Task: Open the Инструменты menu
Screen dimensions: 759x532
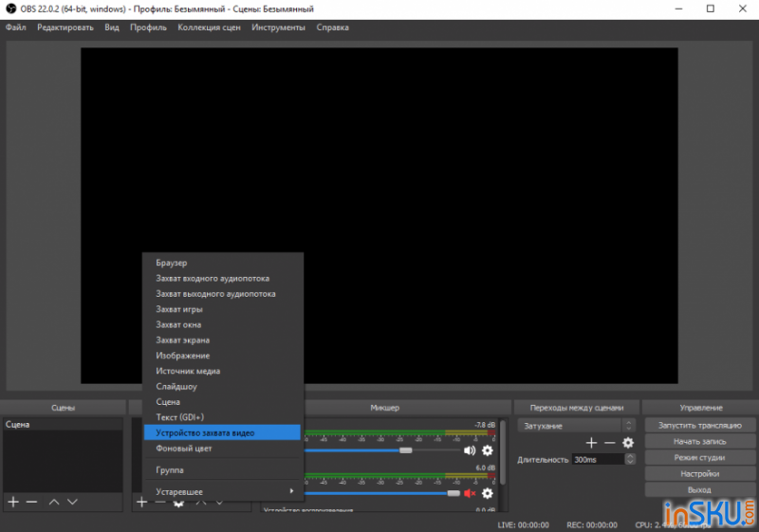Action: click(x=278, y=28)
